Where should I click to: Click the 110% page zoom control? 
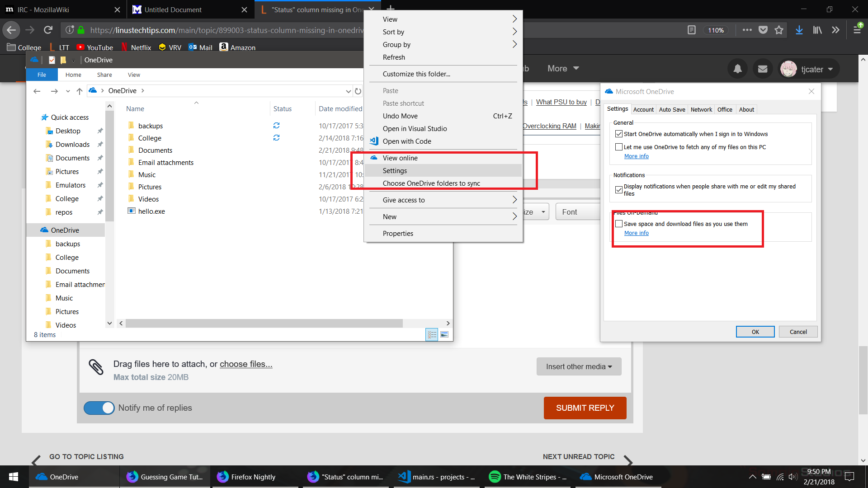tap(717, 30)
